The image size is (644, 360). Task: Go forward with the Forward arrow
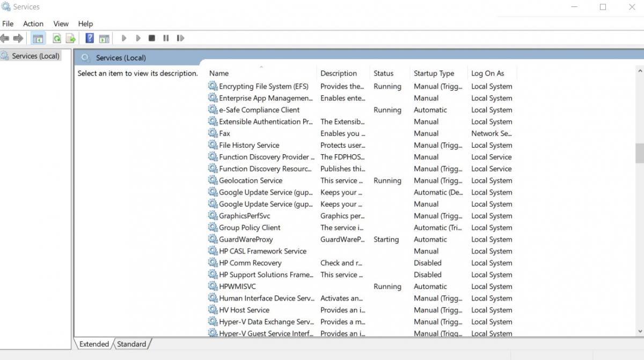18,38
